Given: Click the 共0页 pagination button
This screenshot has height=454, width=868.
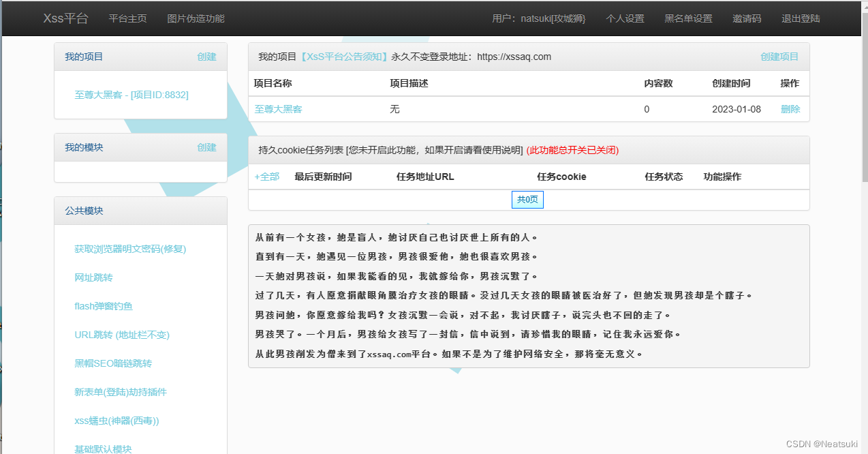Looking at the screenshot, I should [x=527, y=200].
